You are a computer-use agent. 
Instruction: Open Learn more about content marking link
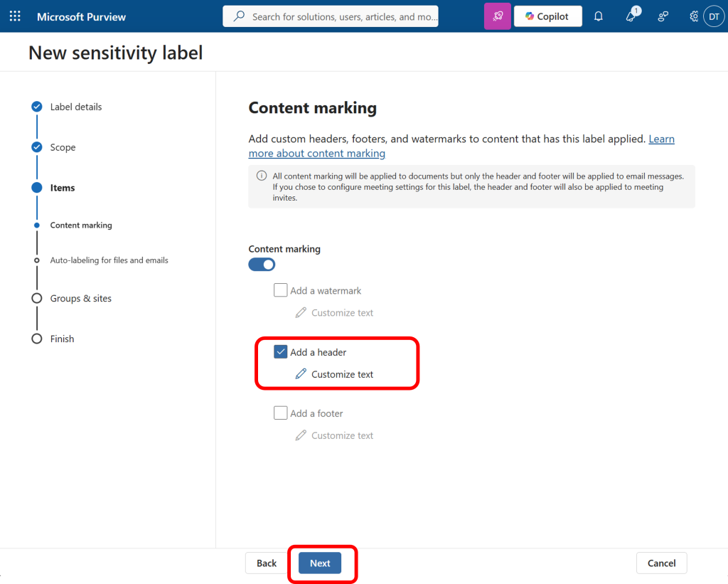pyautogui.click(x=316, y=154)
